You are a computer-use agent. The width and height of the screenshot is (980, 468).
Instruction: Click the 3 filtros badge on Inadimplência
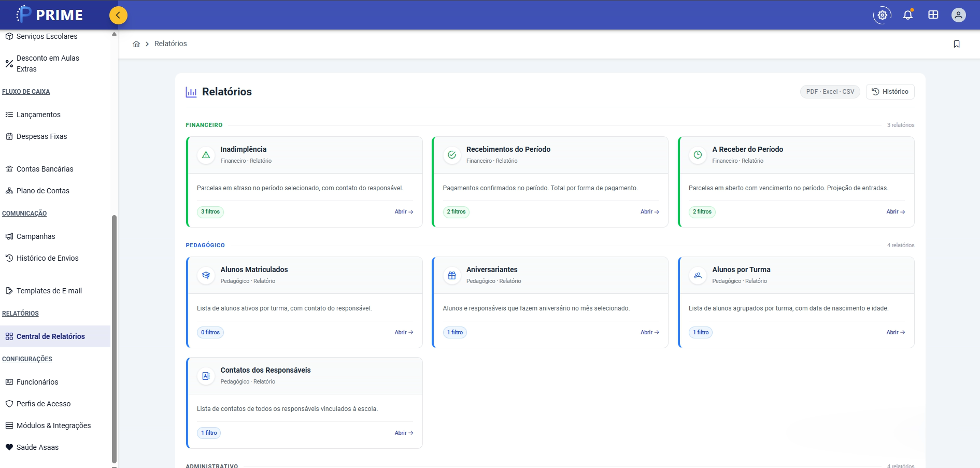pos(210,212)
